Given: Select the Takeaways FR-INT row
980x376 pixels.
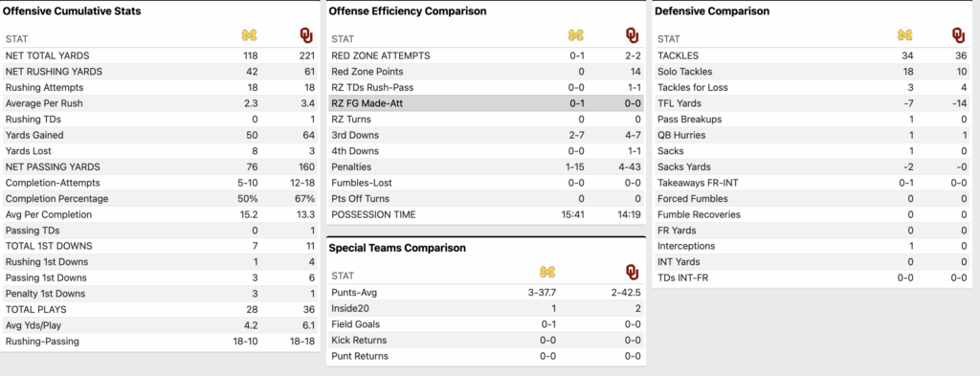Looking at the screenshot, I should tap(813, 183).
